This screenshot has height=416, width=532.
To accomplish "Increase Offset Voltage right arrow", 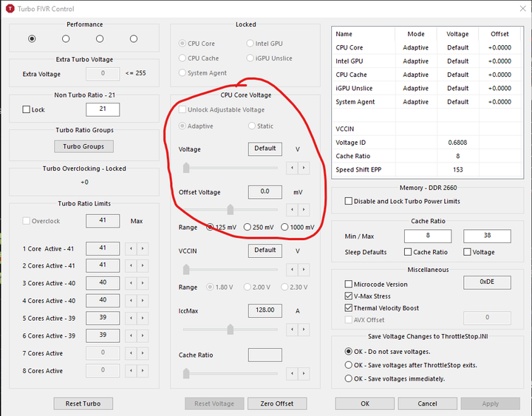I will point(304,210).
